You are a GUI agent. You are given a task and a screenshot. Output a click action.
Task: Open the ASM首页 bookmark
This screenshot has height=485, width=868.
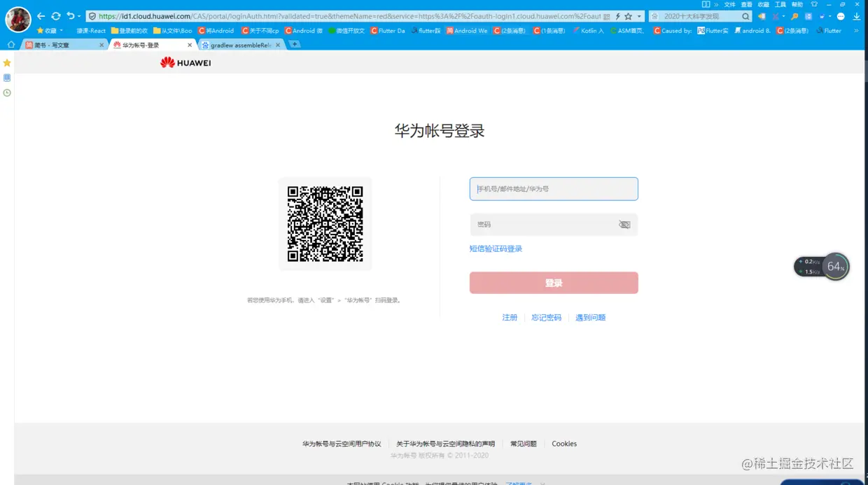click(627, 31)
